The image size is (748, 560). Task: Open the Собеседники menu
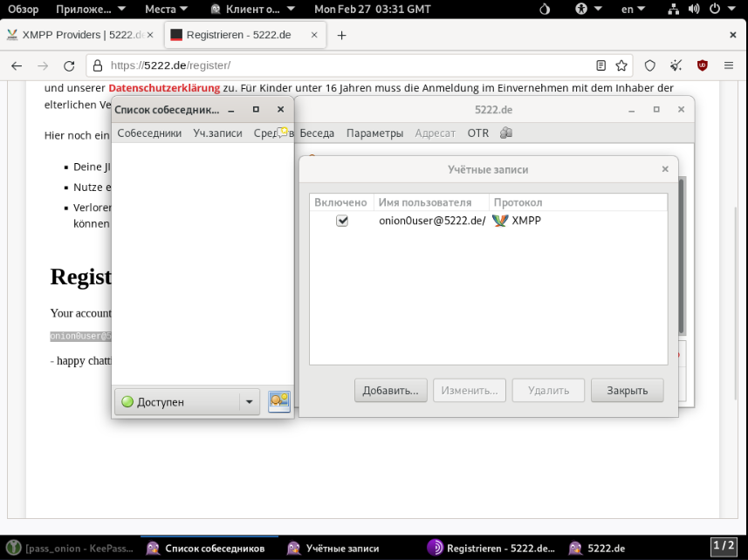(149, 133)
